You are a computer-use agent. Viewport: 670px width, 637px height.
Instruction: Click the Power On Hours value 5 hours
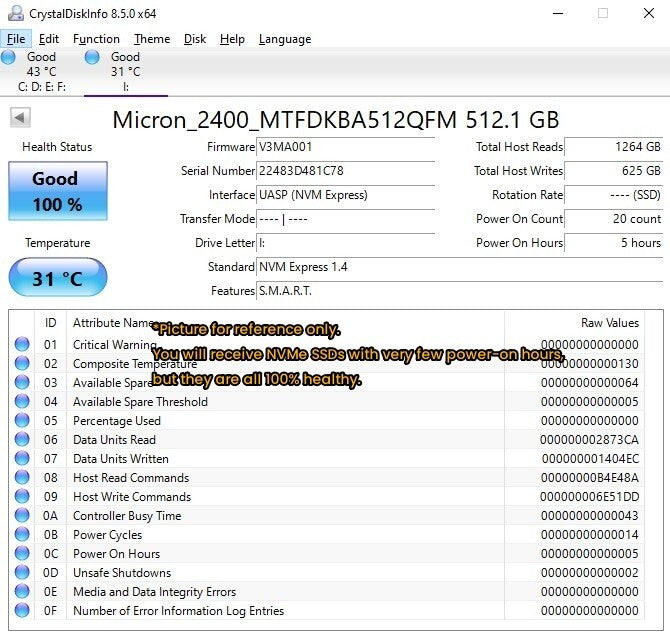(613, 243)
